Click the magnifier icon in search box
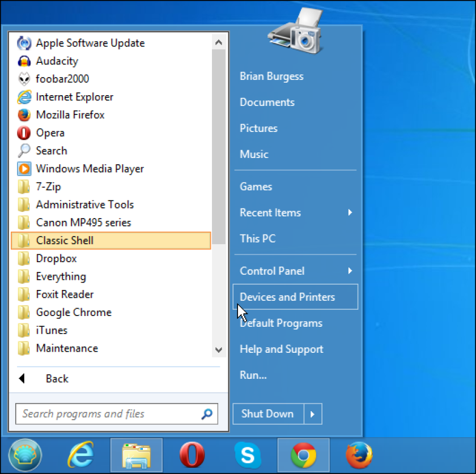476x474 pixels. pos(207,413)
